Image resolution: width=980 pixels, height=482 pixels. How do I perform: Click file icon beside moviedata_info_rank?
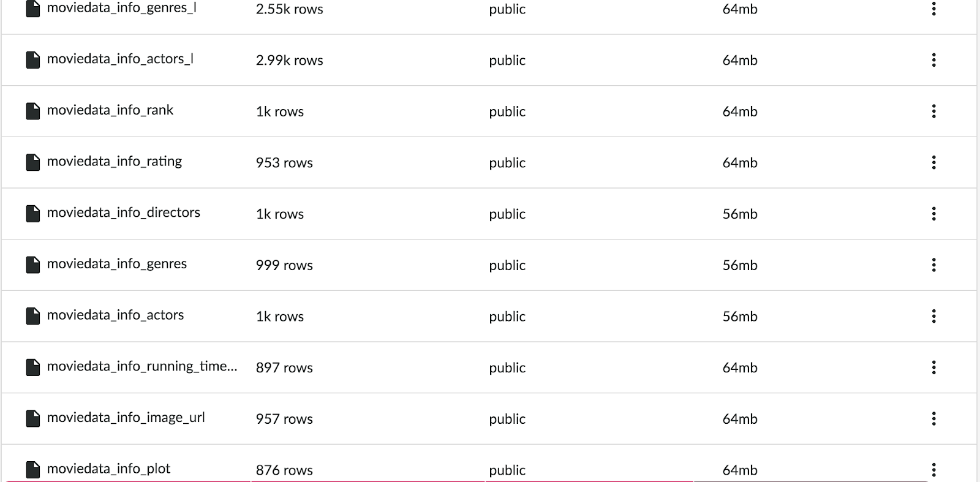tap(33, 111)
